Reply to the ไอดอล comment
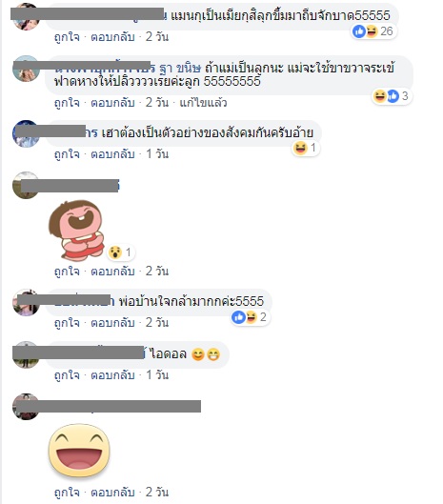 click(112, 375)
